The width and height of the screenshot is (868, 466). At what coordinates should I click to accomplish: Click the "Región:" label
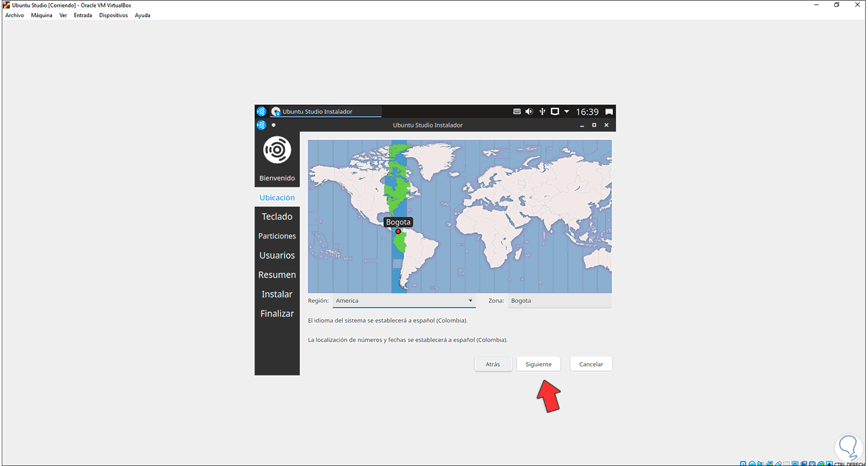[x=318, y=301]
